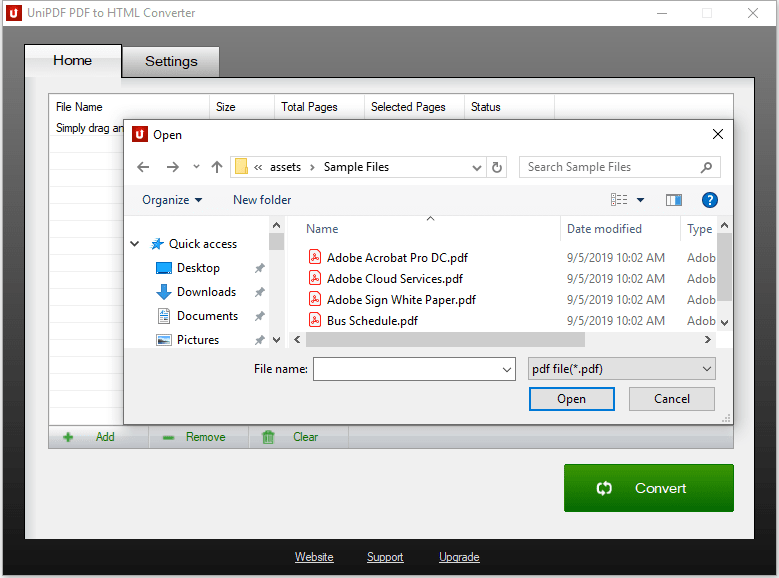The width and height of the screenshot is (779, 578).
Task: Open the pdf file(*.pdf) filter dropdown
Action: pyautogui.click(x=622, y=369)
